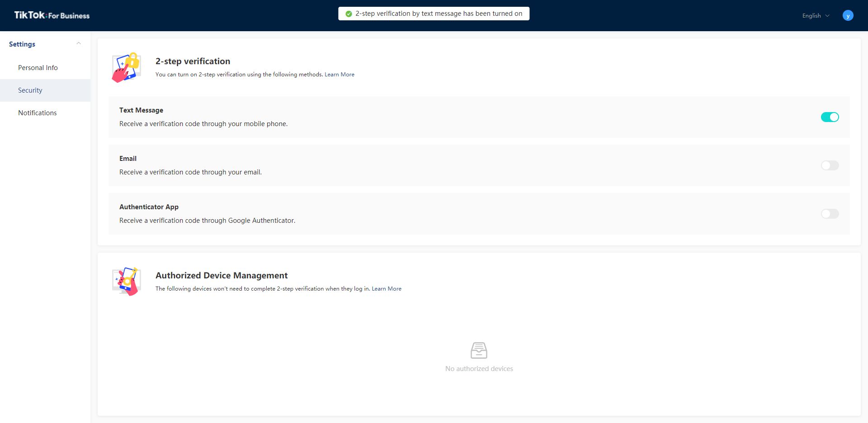This screenshot has height=423, width=868.
Task: Open the English language dropdown
Action: coord(816,15)
